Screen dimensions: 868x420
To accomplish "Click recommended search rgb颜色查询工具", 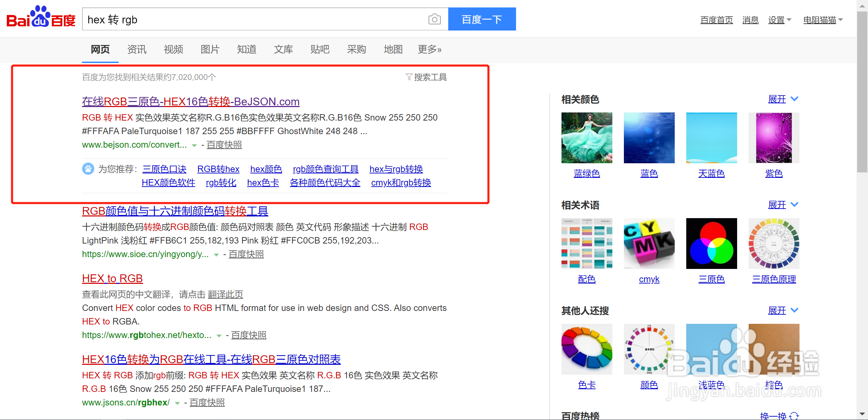I will [326, 169].
